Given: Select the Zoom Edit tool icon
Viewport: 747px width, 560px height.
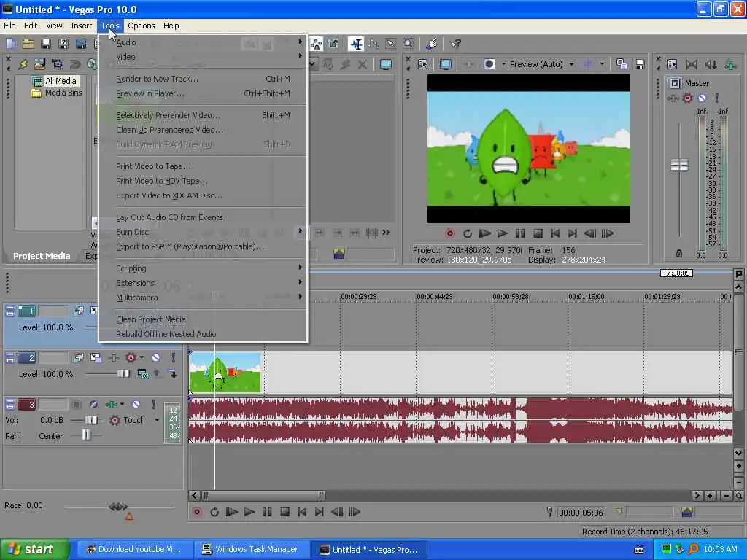Looking at the screenshot, I should point(409,44).
